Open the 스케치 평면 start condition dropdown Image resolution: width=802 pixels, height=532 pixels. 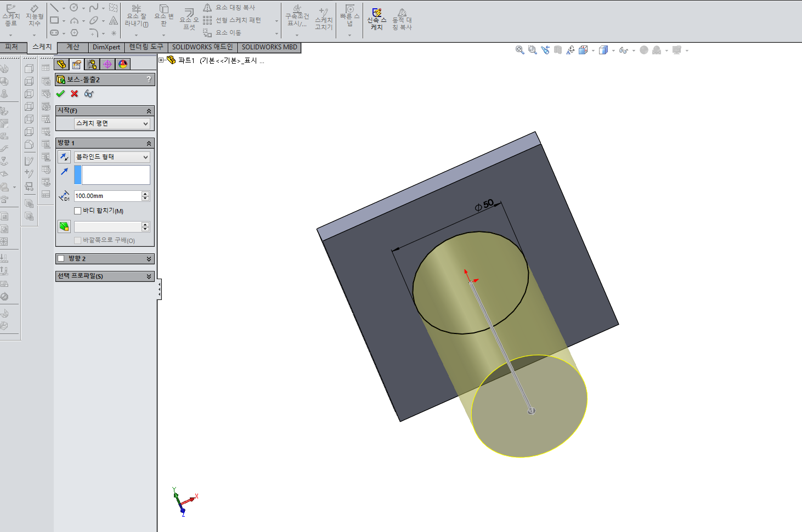pos(112,123)
